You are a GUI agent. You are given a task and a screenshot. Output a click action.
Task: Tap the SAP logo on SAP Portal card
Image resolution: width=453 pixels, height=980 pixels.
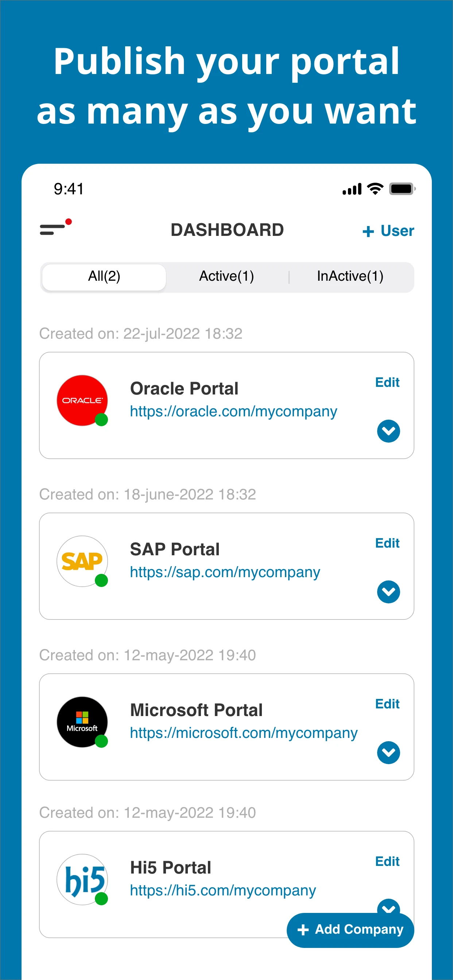(81, 561)
